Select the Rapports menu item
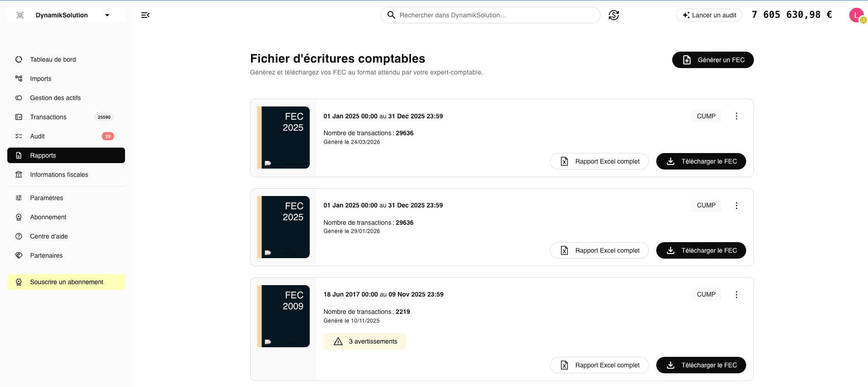 tap(66, 155)
